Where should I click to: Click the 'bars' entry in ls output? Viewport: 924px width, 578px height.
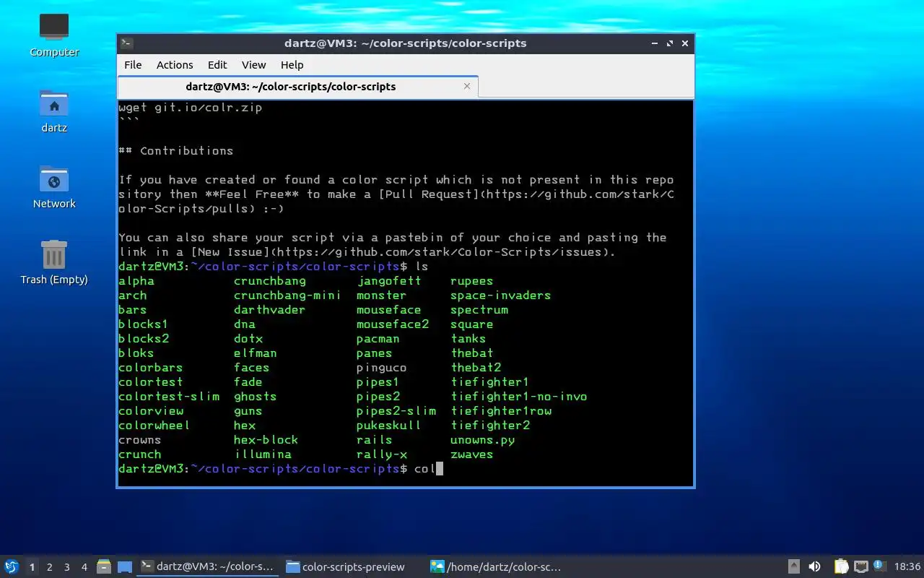[x=133, y=310]
